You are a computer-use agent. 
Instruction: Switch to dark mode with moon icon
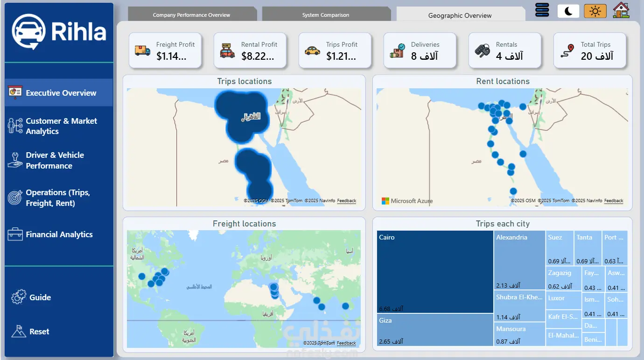point(568,11)
